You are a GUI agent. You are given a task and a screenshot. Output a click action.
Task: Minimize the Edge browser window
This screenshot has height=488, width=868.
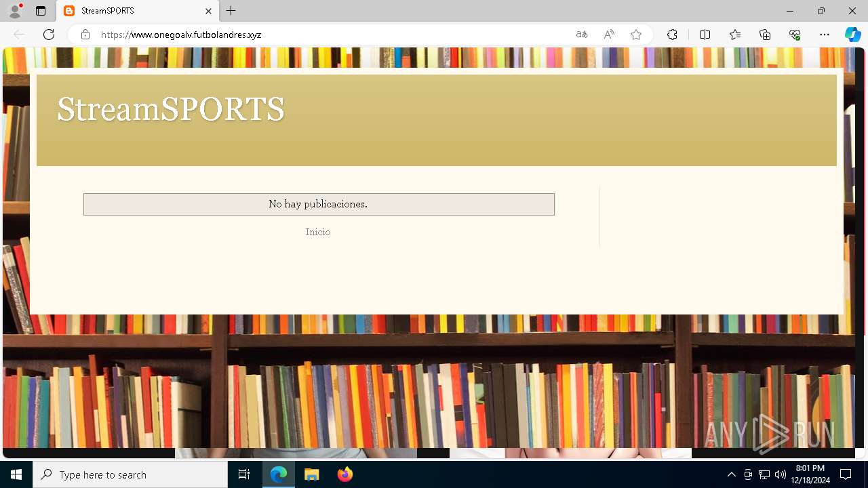click(x=789, y=11)
